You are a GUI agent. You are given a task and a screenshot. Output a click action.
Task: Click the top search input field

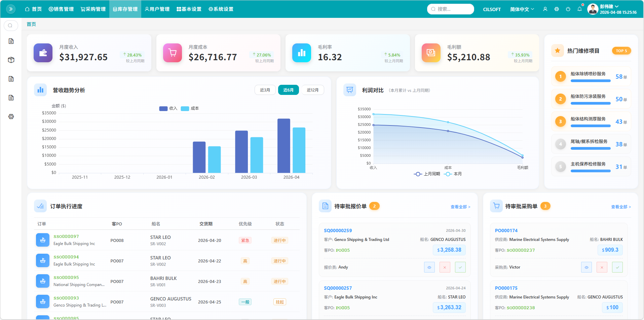click(451, 9)
